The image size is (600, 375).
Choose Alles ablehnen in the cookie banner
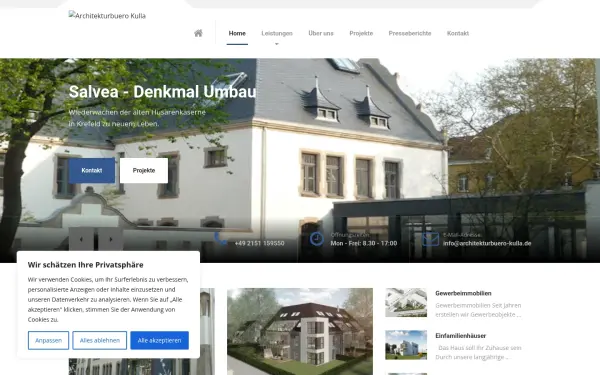click(x=99, y=340)
